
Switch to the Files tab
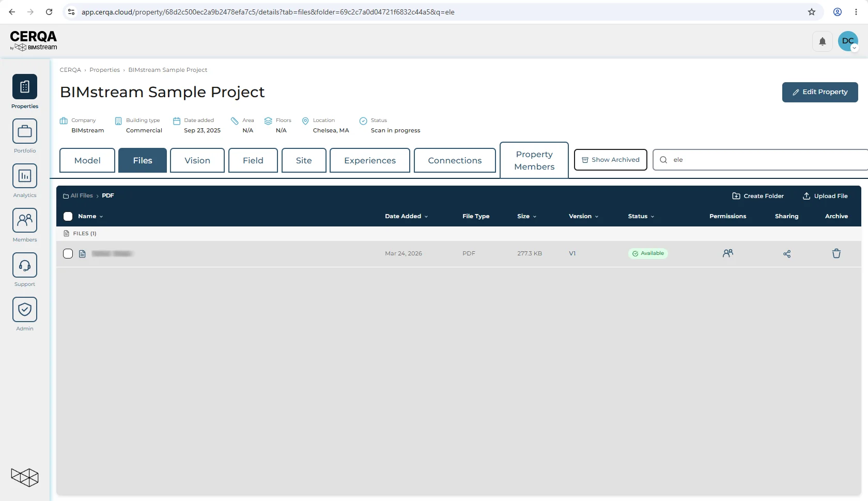pyautogui.click(x=143, y=160)
